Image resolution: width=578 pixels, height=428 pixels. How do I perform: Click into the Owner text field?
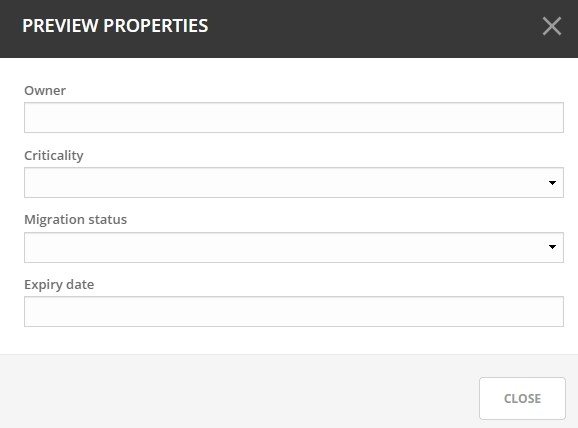[294, 118]
